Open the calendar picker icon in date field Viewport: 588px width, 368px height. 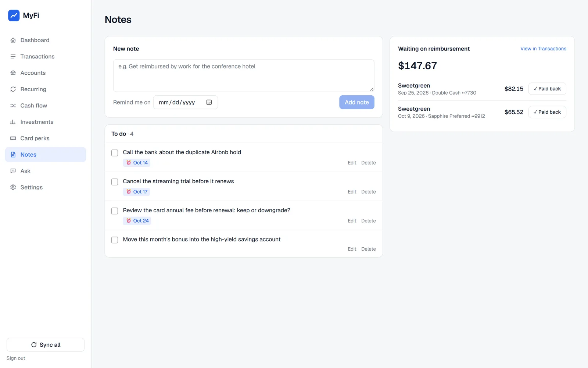[209, 102]
